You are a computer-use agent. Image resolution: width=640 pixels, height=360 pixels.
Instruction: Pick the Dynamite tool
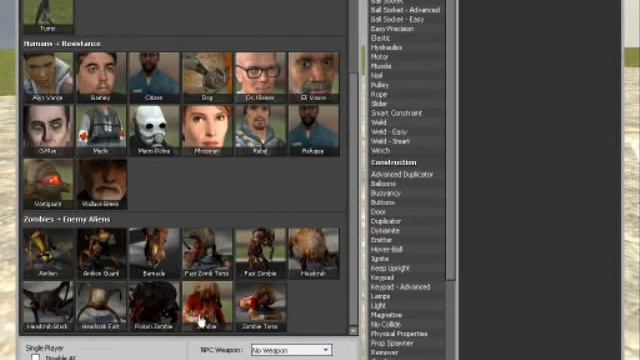click(x=385, y=231)
